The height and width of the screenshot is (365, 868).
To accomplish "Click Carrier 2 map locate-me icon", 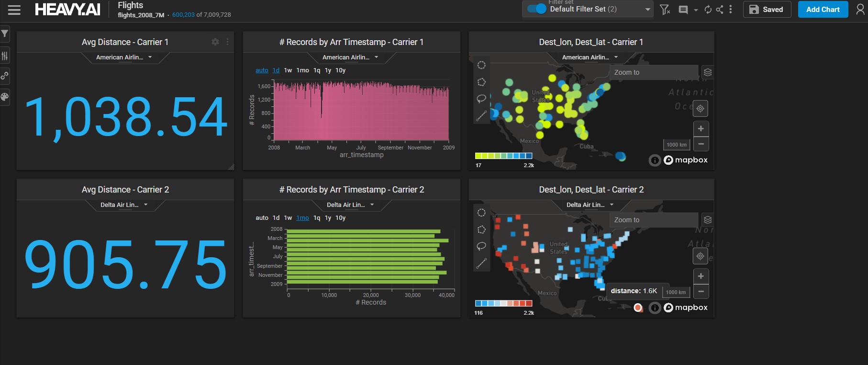I will coord(700,256).
